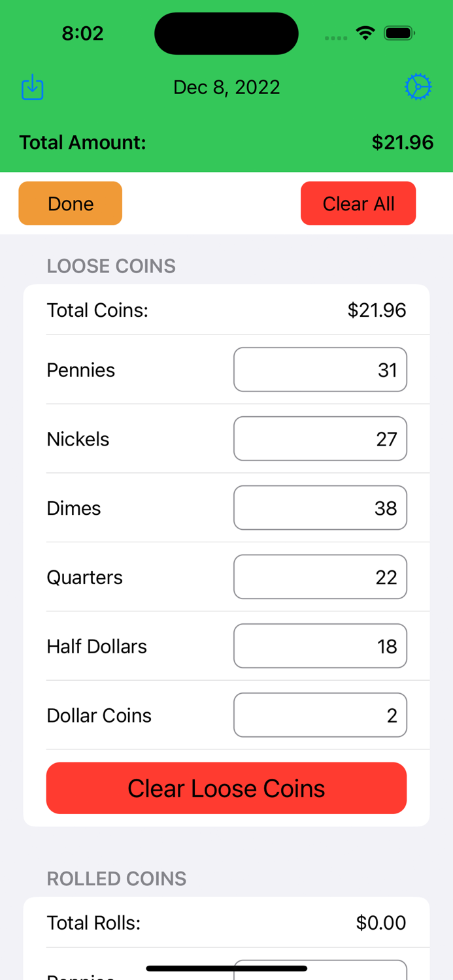453x980 pixels.
Task: Tap the cellular signal dots indicator
Action: click(x=335, y=37)
